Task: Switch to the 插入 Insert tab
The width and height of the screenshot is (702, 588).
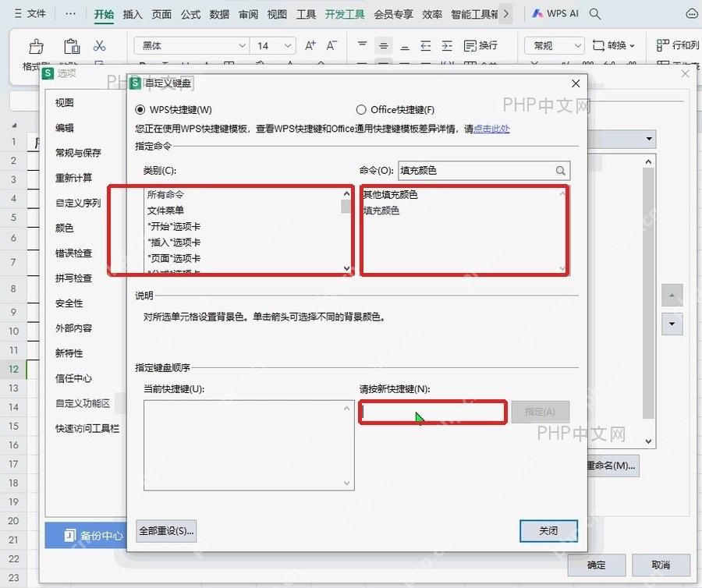Action: pos(133,14)
